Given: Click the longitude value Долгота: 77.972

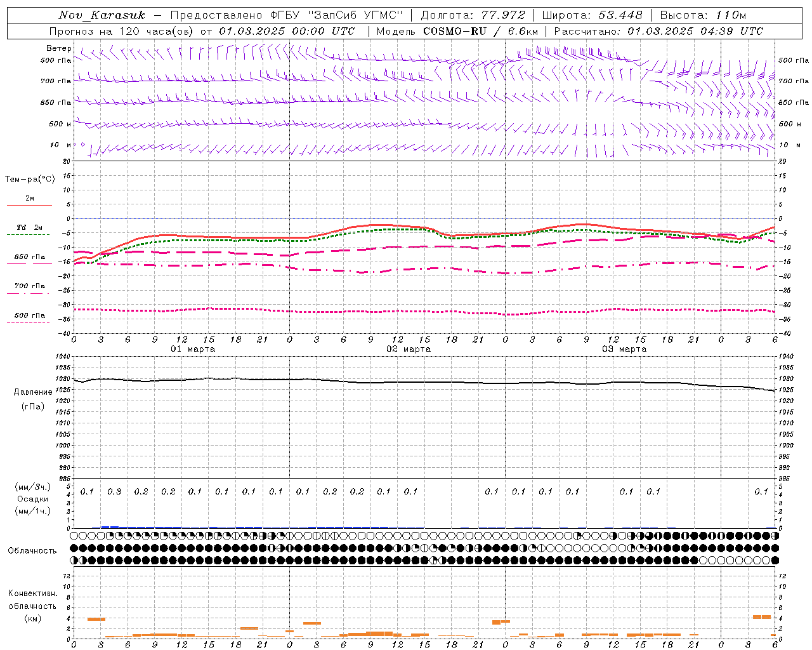Looking at the screenshot, I should pos(473,15).
